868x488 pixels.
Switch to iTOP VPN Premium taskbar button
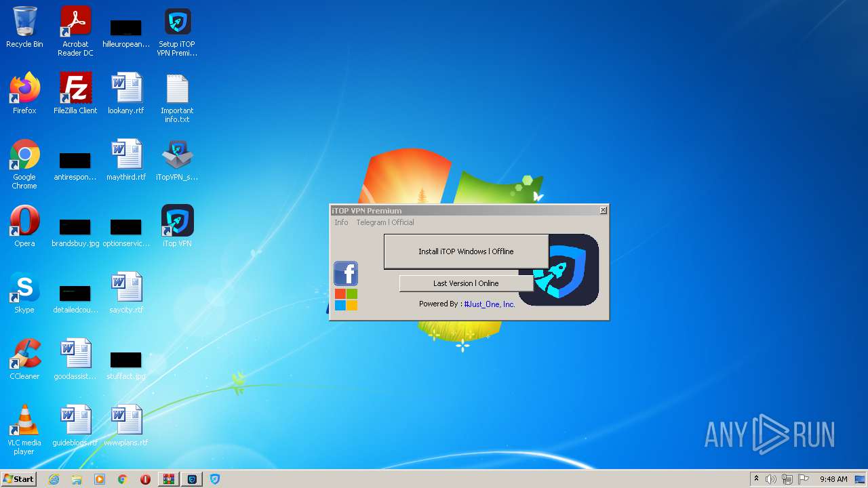pos(192,479)
